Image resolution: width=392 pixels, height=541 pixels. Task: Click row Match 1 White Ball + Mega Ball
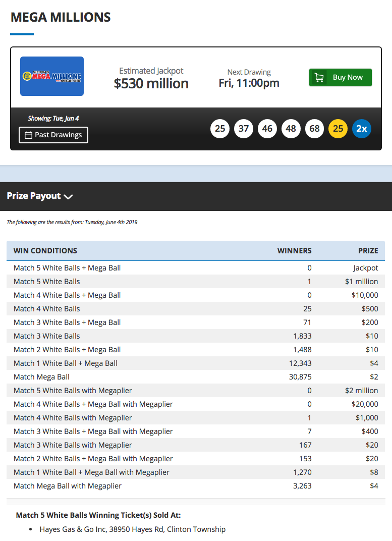[196, 363]
